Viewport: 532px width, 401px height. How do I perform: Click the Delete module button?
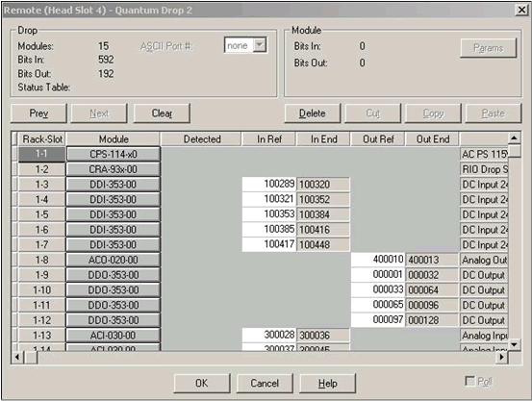click(x=312, y=113)
